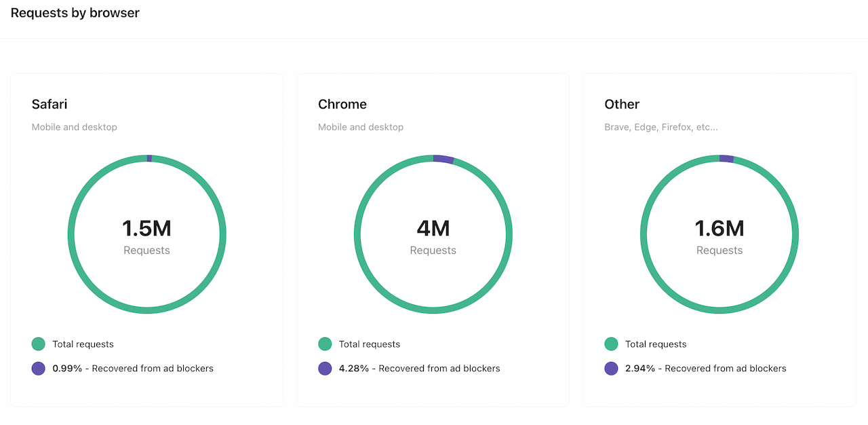868x425 pixels.
Task: Click the purple legend dot in Other card
Action: point(611,369)
